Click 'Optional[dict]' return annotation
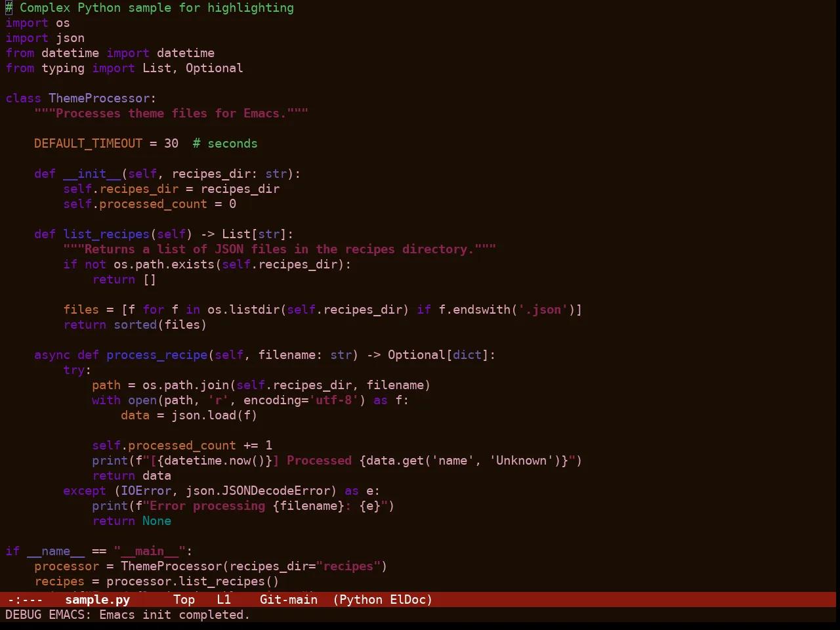The width and height of the screenshot is (840, 630). (438, 355)
